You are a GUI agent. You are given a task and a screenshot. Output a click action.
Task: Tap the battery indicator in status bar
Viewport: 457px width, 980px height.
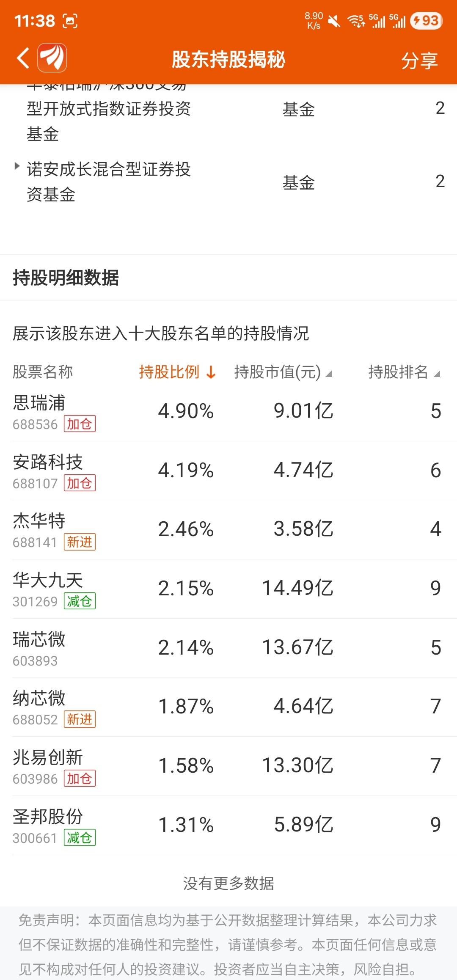coord(426,21)
